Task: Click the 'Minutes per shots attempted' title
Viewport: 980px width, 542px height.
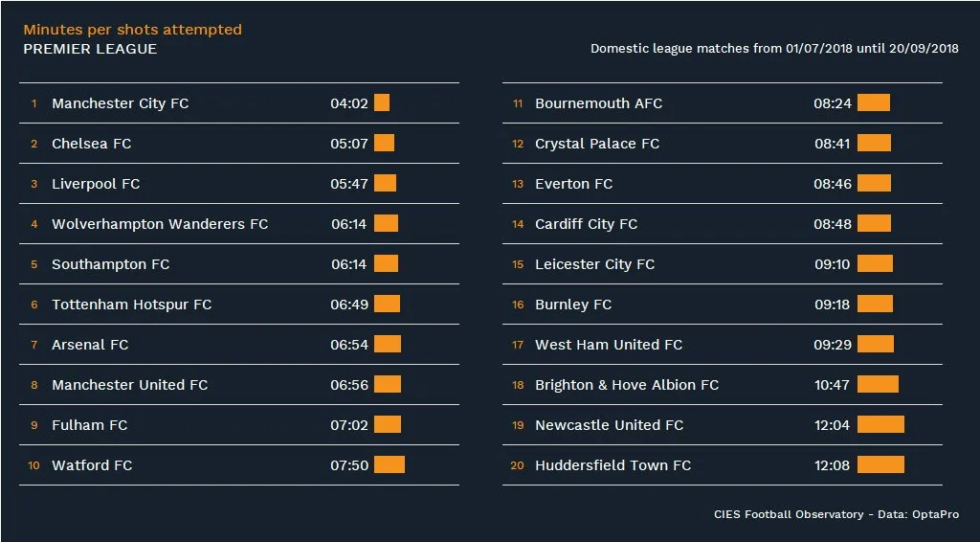Action: pos(132,30)
